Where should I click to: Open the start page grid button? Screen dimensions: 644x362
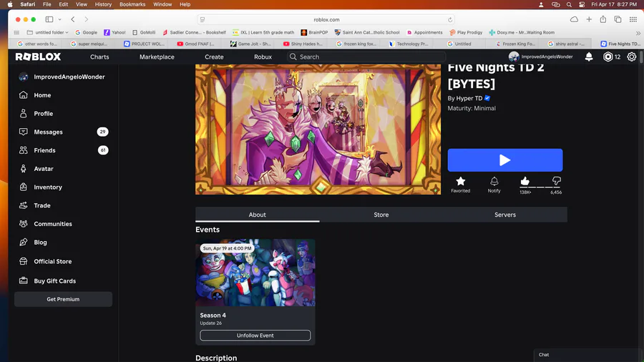tap(633, 19)
